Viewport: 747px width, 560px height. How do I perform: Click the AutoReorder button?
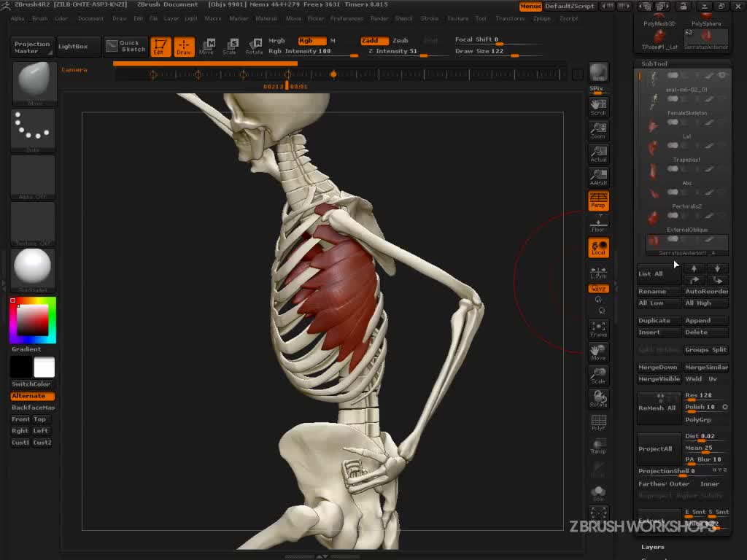pos(706,291)
